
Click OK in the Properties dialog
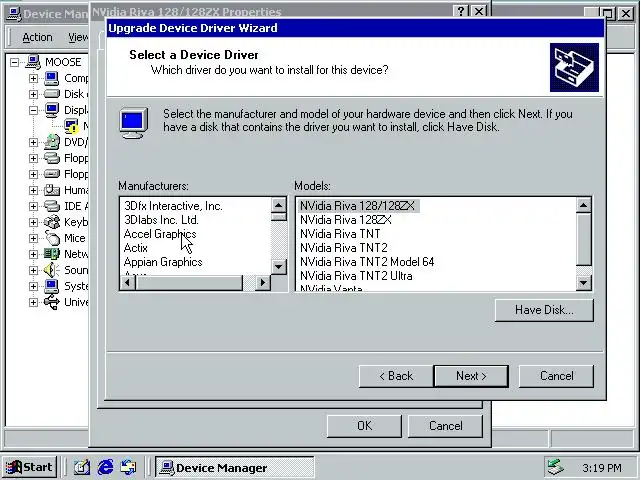(x=364, y=426)
